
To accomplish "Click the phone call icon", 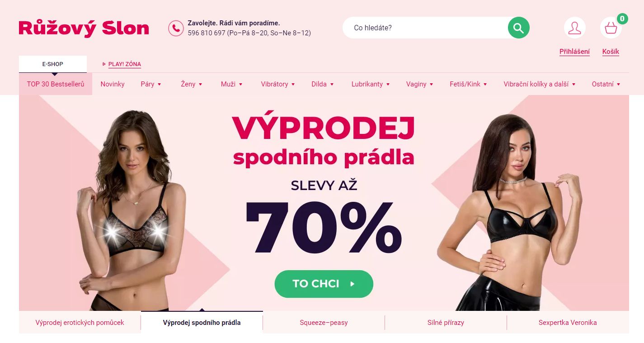I will coord(176,28).
